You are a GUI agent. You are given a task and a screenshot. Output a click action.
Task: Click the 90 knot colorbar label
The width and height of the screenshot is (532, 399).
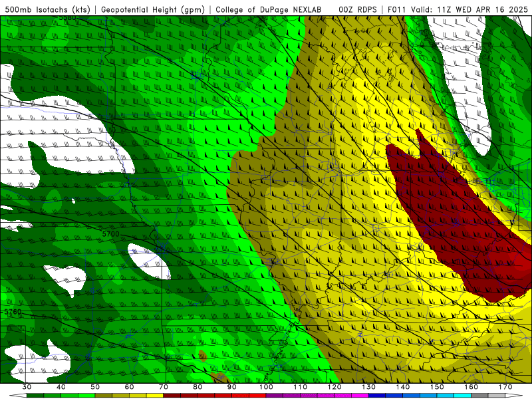pyautogui.click(x=232, y=387)
